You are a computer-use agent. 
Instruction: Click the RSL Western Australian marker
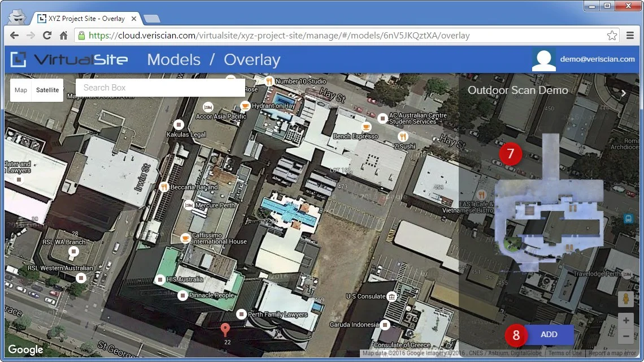point(81,278)
